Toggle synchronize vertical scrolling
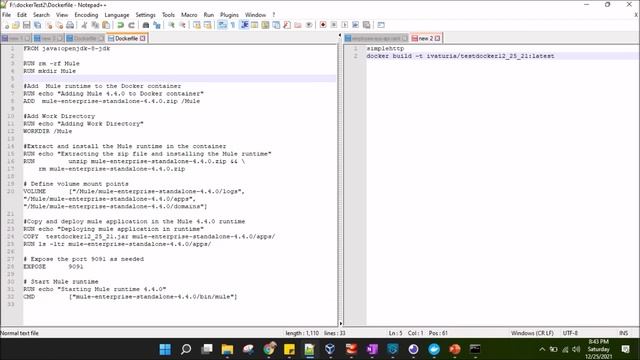 point(197,25)
